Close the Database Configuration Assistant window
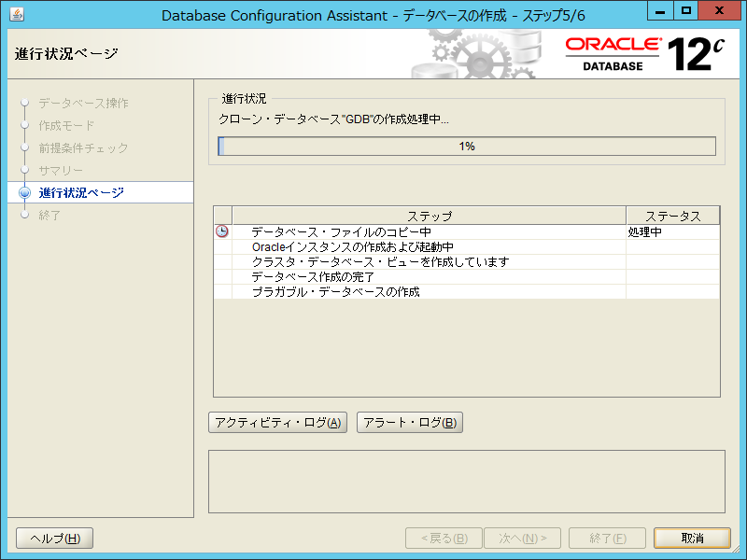 [719, 10]
